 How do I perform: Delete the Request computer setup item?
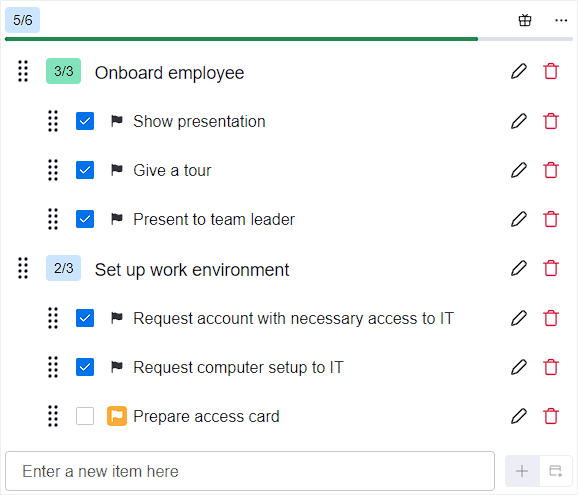[551, 367]
